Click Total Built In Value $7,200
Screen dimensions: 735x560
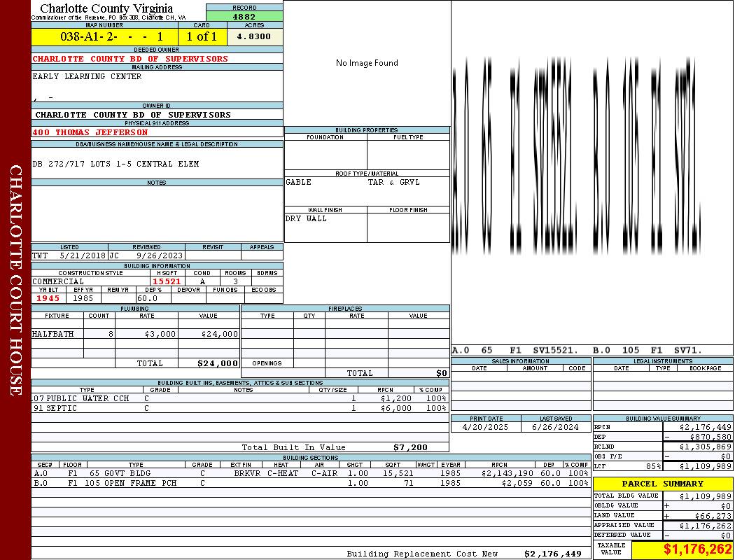(x=410, y=447)
